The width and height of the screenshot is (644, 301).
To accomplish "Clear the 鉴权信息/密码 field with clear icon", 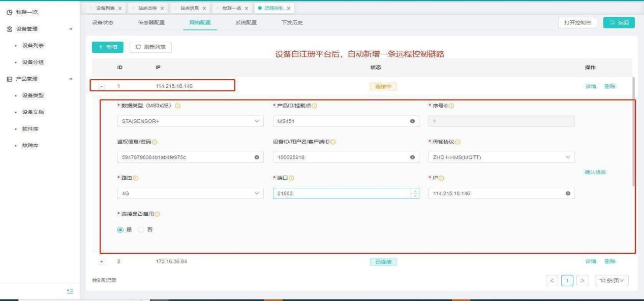I will [257, 157].
